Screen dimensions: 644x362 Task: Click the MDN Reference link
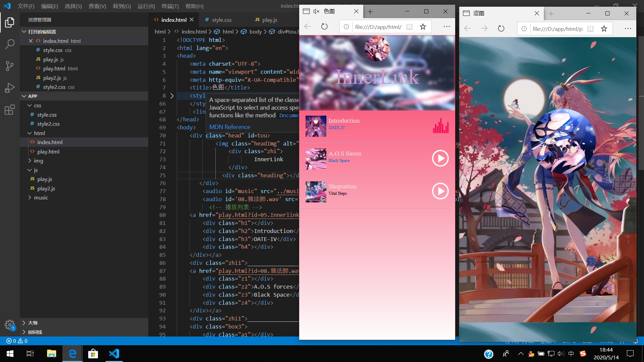[229, 127]
